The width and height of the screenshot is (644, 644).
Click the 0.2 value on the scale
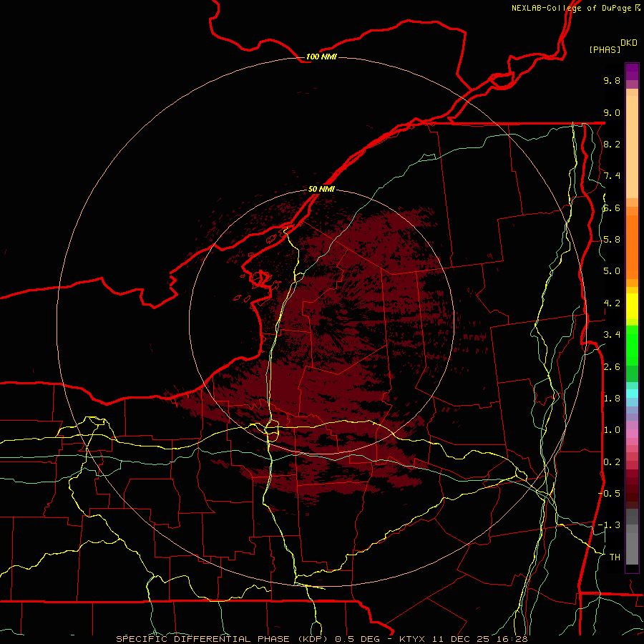pyautogui.click(x=612, y=462)
